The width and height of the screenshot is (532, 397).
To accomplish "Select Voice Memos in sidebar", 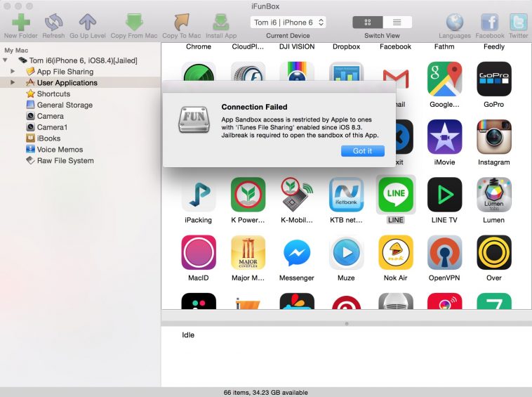I will tap(60, 150).
